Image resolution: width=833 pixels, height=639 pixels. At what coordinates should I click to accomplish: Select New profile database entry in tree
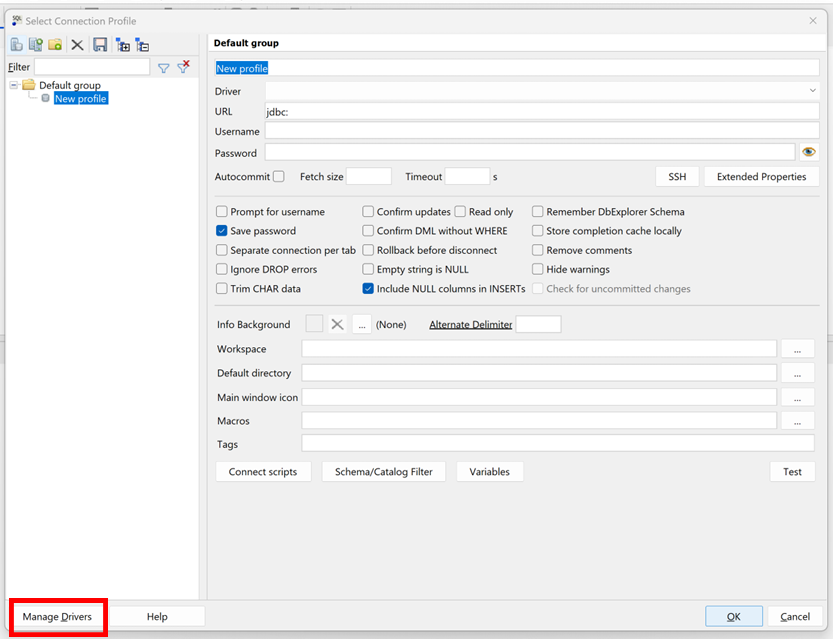(81, 98)
